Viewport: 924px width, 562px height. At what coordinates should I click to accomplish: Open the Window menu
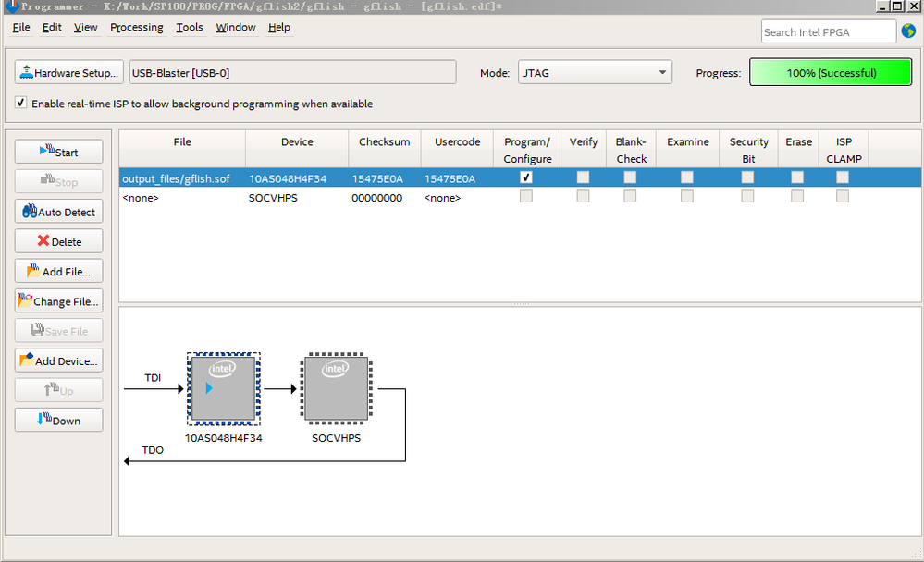click(235, 27)
